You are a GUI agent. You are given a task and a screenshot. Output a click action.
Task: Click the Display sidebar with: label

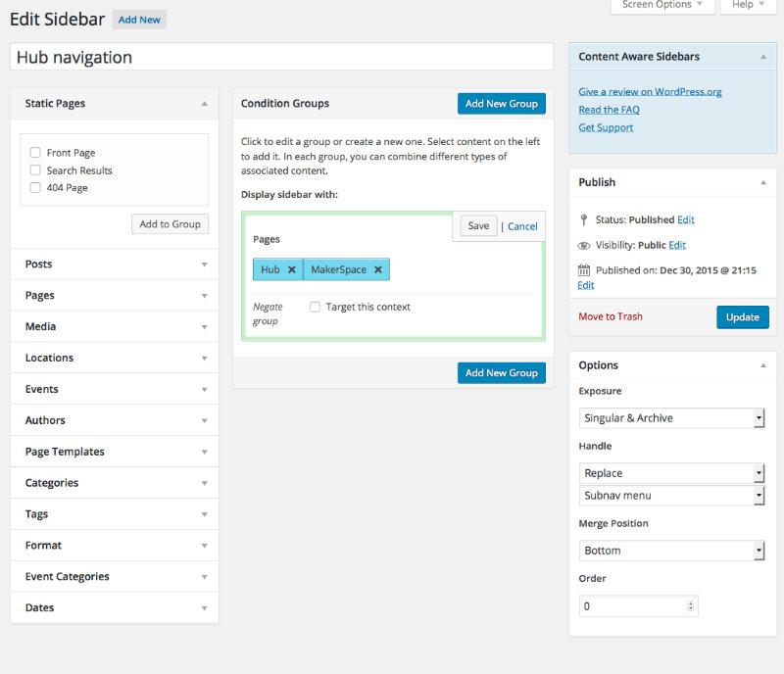click(289, 195)
